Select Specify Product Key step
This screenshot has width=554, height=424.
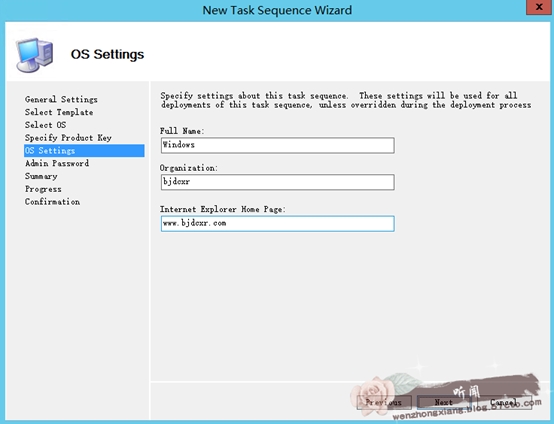click(68, 138)
